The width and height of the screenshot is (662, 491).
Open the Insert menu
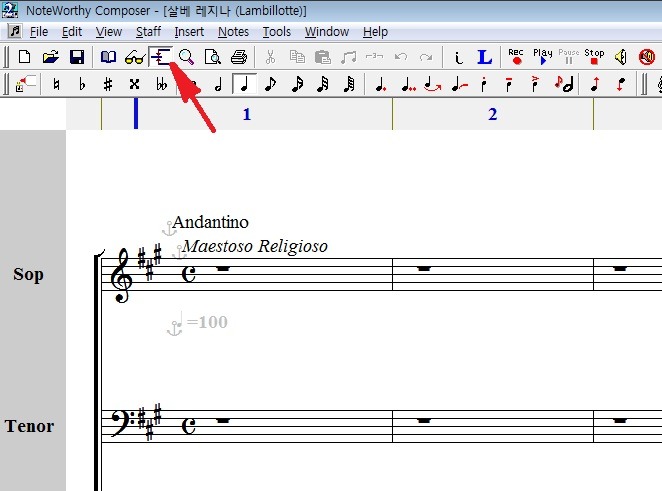click(189, 32)
